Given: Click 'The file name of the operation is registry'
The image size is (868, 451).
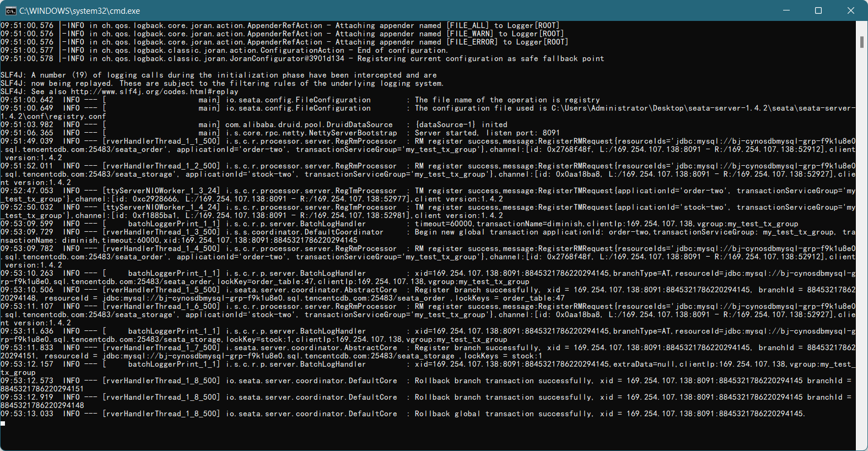Looking at the screenshot, I should pos(507,100).
